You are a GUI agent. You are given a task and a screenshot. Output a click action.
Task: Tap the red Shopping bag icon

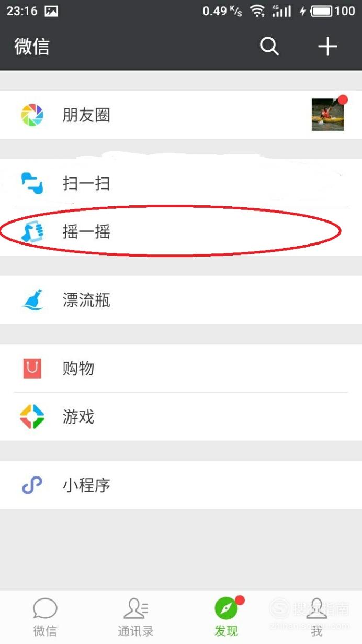[x=32, y=369]
